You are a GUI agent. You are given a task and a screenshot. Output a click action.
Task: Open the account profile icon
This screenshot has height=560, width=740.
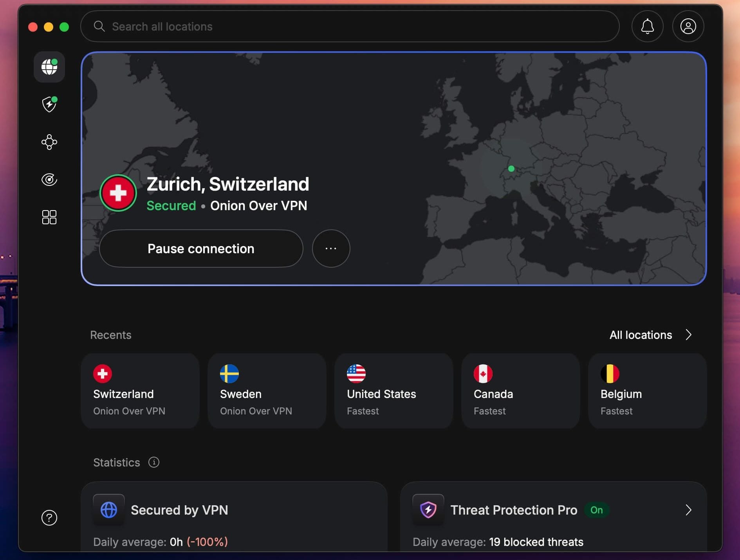click(688, 26)
